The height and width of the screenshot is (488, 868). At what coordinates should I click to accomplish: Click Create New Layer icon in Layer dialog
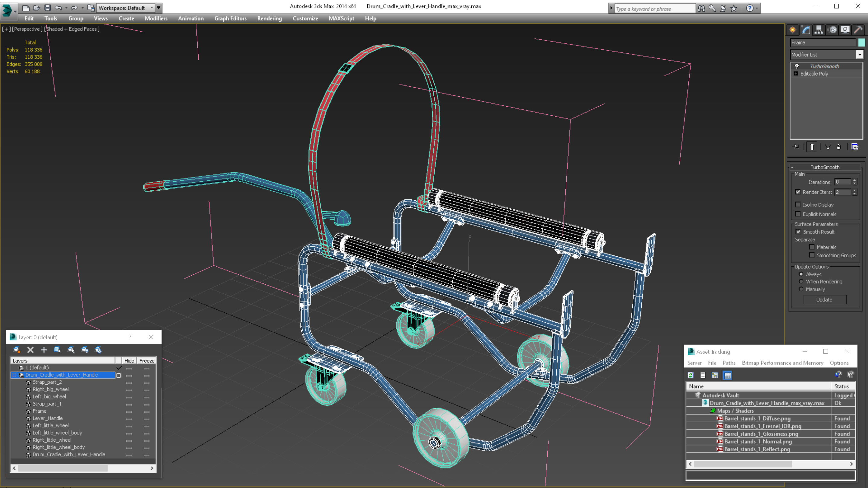(17, 350)
